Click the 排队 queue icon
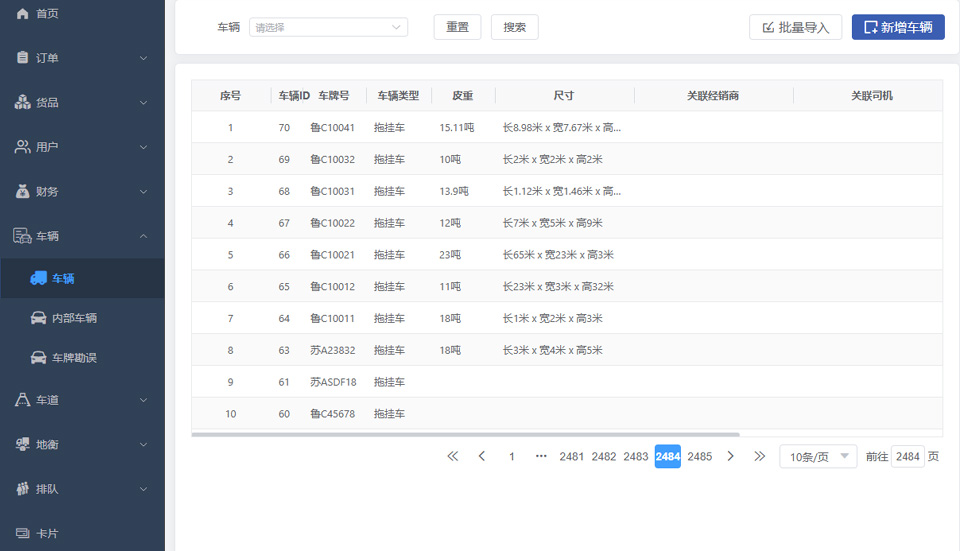 [23, 489]
